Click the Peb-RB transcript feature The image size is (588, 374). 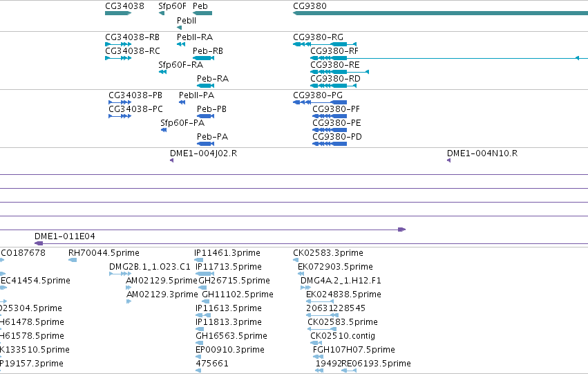[x=203, y=58]
